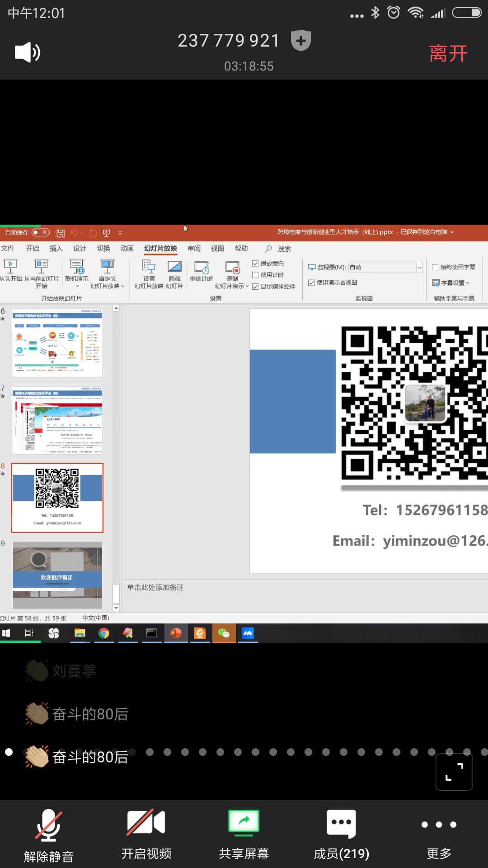The height and width of the screenshot is (868, 488).
Task: Uncheck the play narrations checkbox
Action: pos(255,263)
